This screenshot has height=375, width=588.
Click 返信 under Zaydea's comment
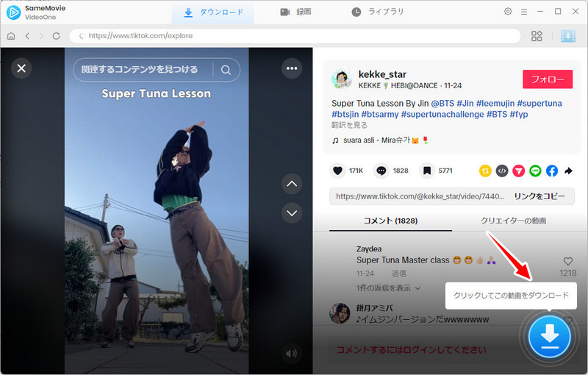point(398,274)
